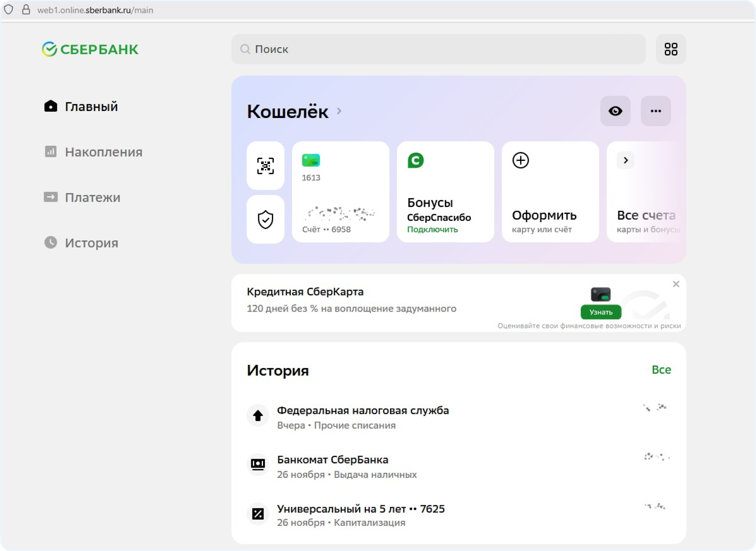Screen dimensions: 756x551
Task: Dismiss the Кредитная СберКарта banner
Action: tap(676, 284)
